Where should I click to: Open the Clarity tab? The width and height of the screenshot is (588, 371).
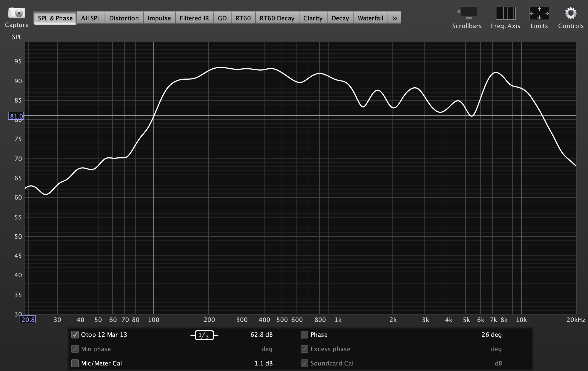313,18
